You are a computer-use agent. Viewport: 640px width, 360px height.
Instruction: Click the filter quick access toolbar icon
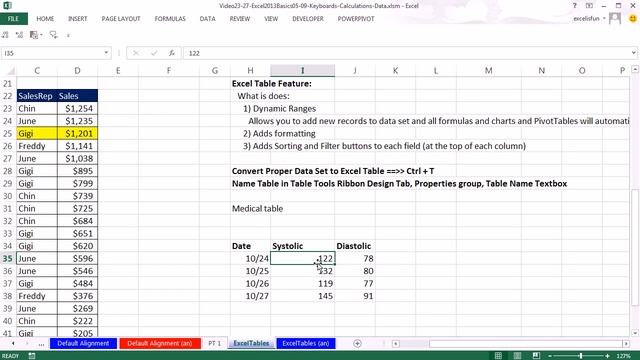(x=53, y=35)
